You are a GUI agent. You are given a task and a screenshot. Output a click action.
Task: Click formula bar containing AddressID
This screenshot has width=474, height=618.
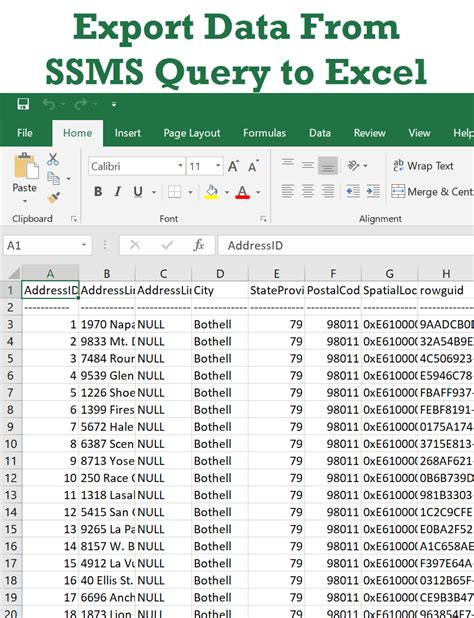coord(346,246)
